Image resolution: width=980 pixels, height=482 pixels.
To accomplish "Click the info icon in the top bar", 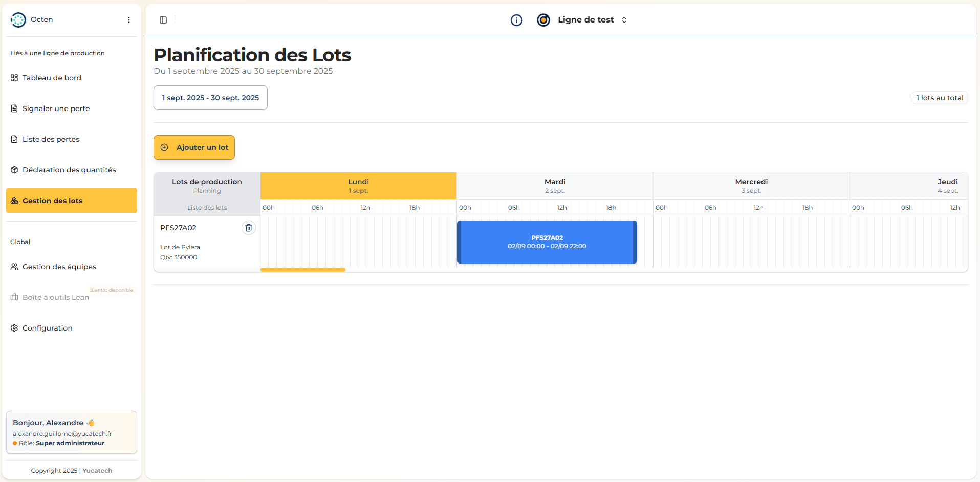I will pyautogui.click(x=516, y=20).
